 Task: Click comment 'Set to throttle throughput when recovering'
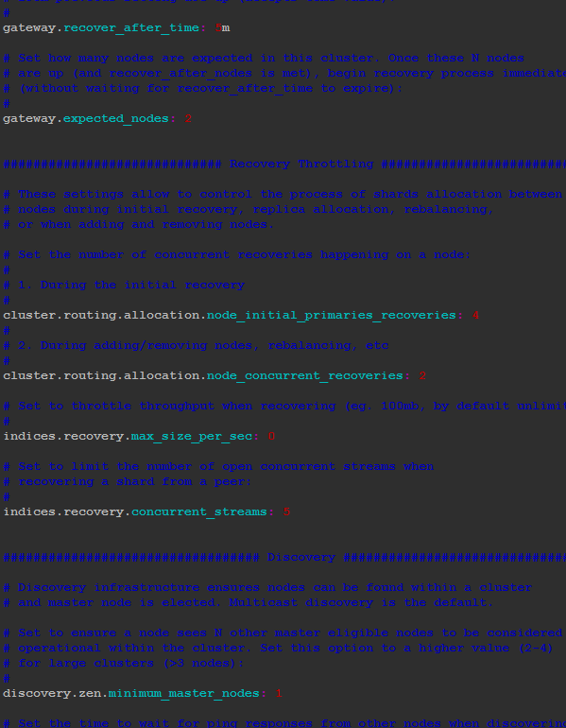tap(177, 407)
